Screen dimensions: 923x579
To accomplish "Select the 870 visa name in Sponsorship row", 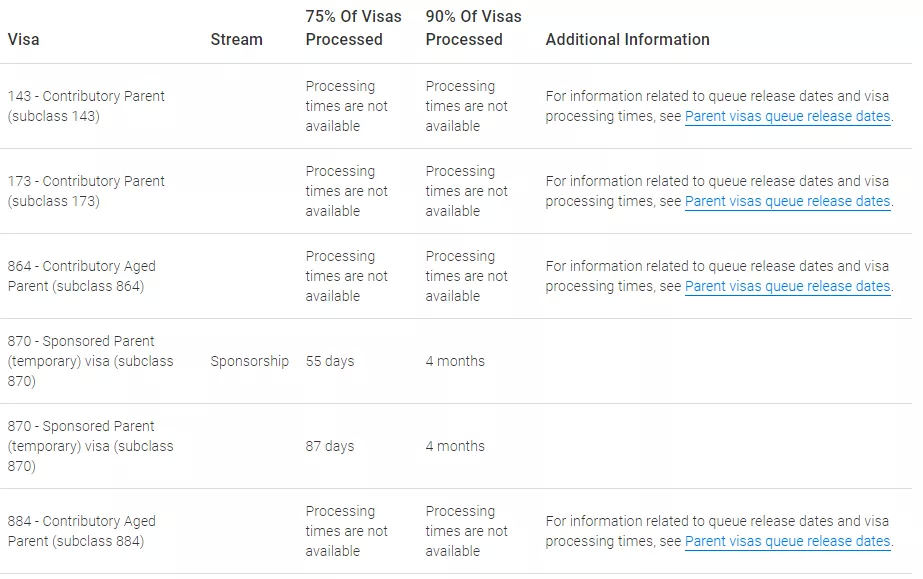I will [x=91, y=361].
